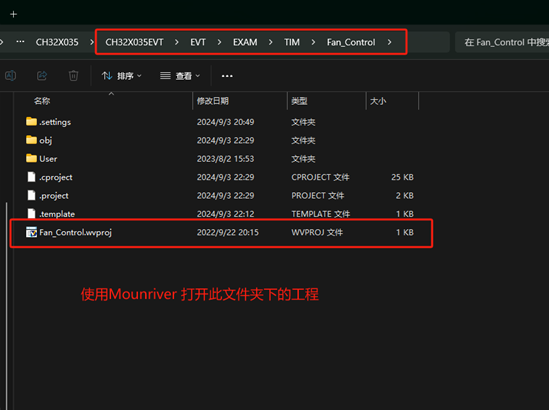549x410 pixels.
Task: Click the Fan_Control.wvproj file icon
Action: tap(31, 232)
